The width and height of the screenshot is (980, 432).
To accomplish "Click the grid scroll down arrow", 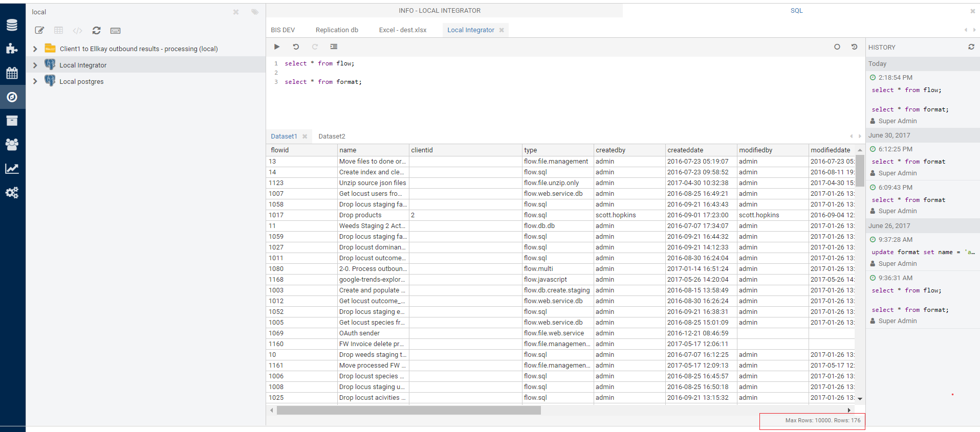I will (860, 399).
